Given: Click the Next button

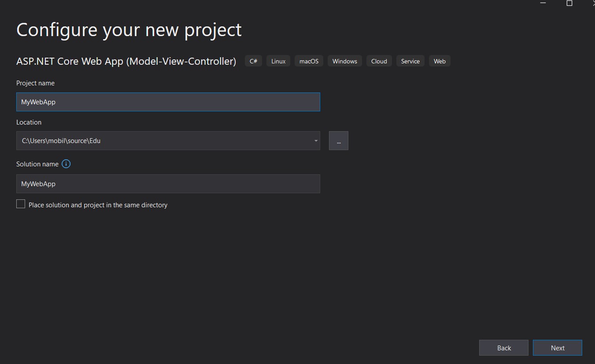Looking at the screenshot, I should pos(557,348).
